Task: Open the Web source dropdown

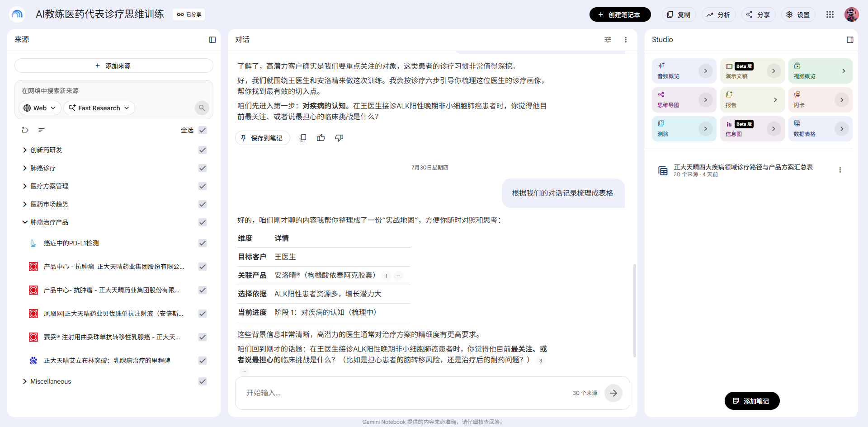Action: click(40, 108)
